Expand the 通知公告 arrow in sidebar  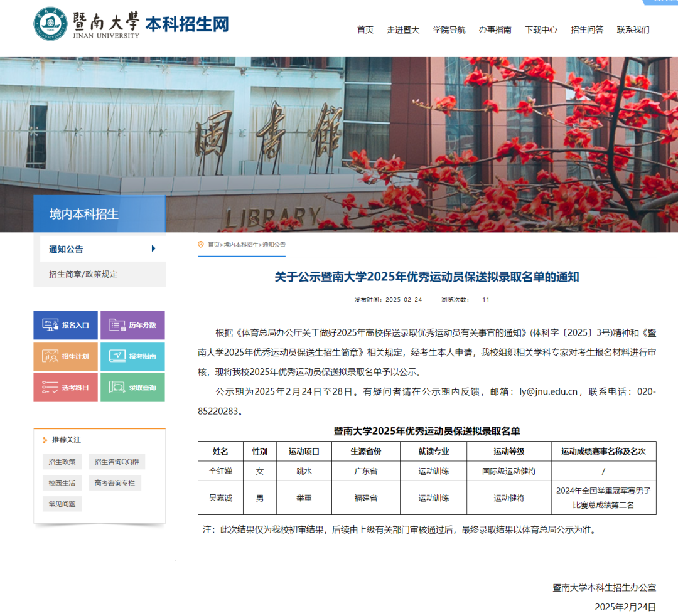pyautogui.click(x=154, y=248)
